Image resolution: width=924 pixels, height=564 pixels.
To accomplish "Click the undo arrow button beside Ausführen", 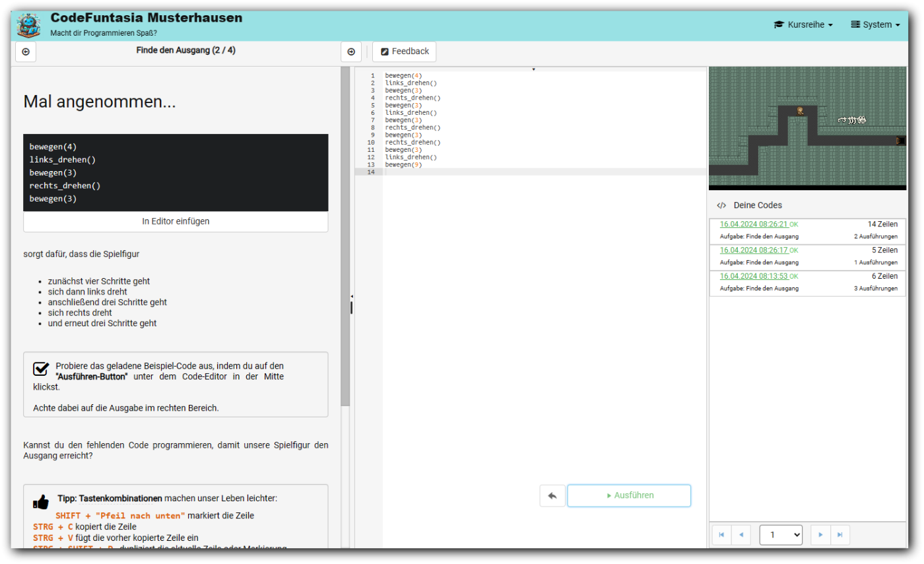I will [552, 495].
